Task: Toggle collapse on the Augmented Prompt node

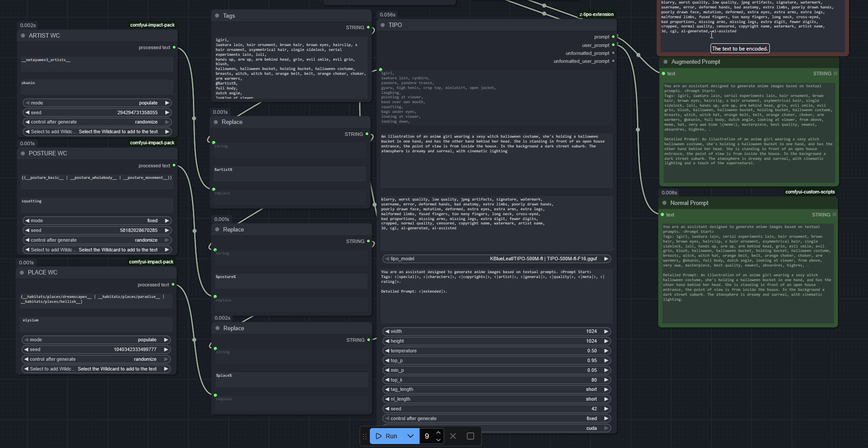Action: (665, 62)
